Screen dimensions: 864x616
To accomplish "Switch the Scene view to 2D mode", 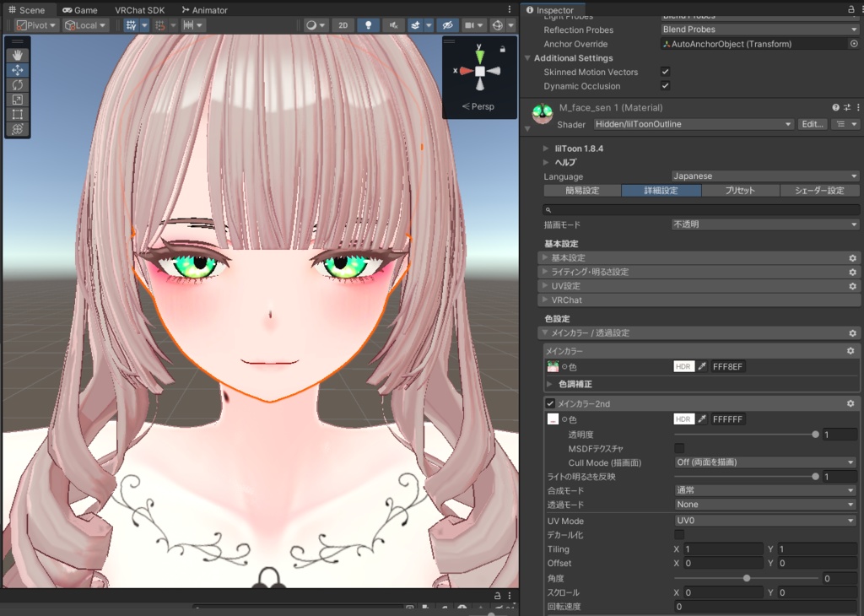I will click(343, 26).
